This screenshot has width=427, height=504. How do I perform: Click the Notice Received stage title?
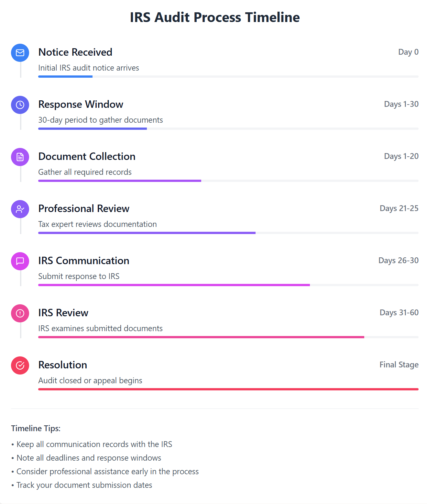click(x=75, y=52)
